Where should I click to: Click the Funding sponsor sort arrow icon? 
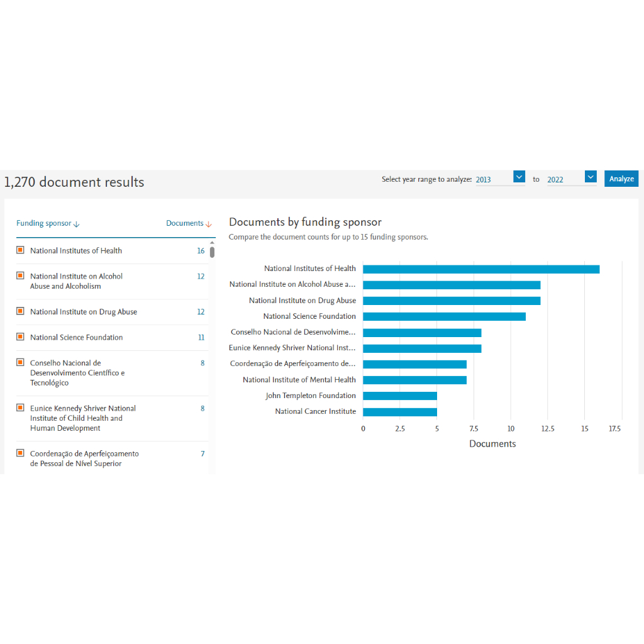tap(76, 224)
